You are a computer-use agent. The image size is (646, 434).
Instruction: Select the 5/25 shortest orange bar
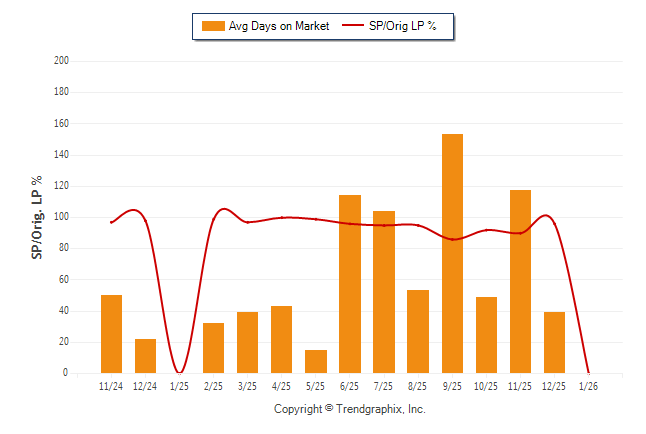pyautogui.click(x=315, y=361)
